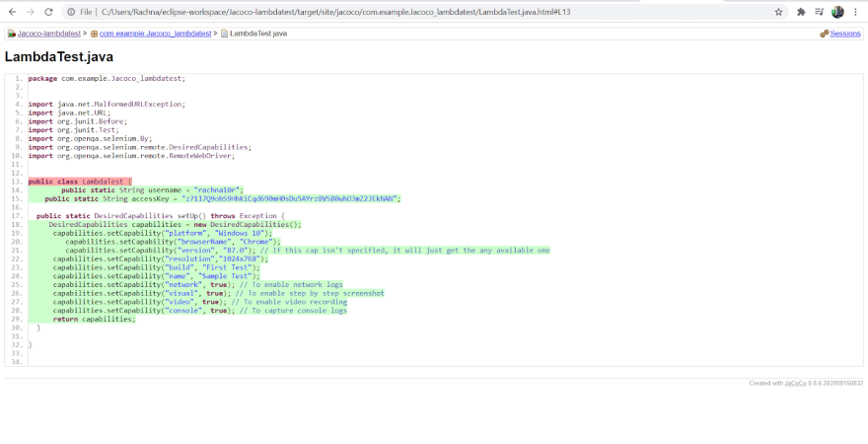The height and width of the screenshot is (444, 868).
Task: Open the media control icon in toolbar
Action: coord(820,12)
